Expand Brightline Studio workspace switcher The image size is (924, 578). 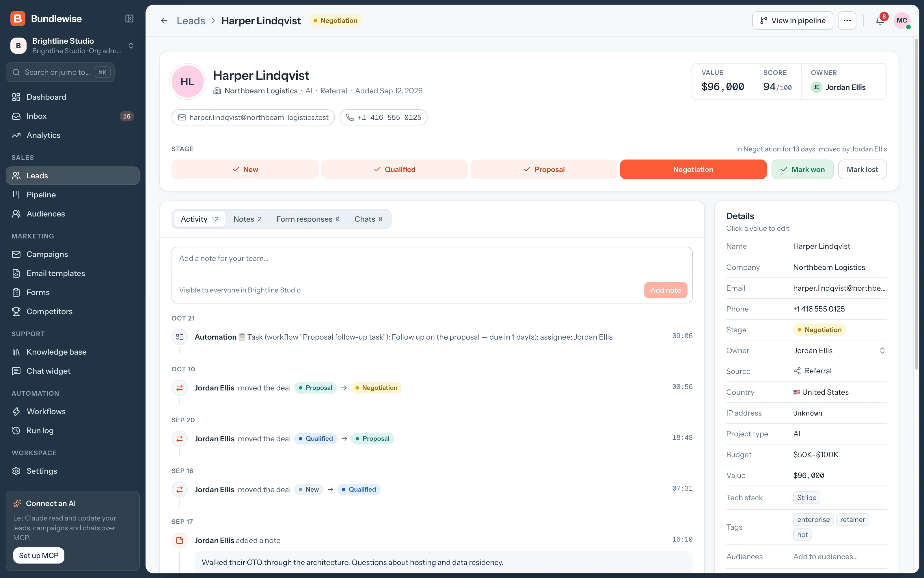point(72,46)
